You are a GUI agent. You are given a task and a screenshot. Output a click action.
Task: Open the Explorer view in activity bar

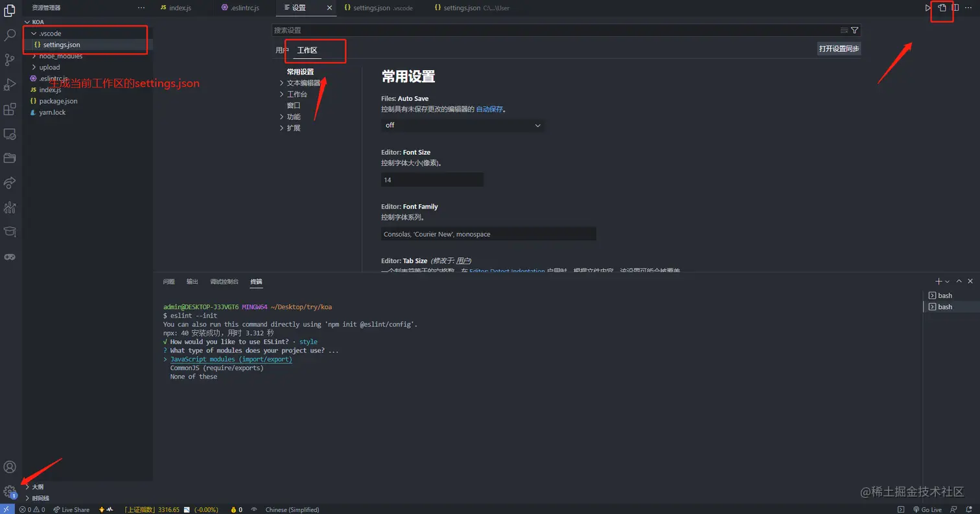[10, 10]
